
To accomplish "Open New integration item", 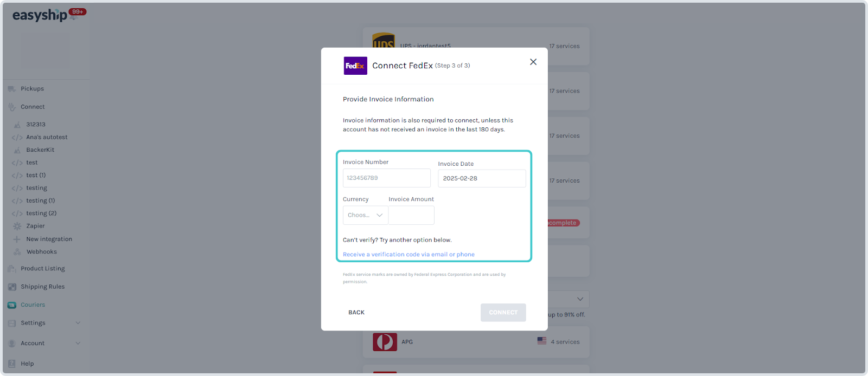I will pos(49,239).
